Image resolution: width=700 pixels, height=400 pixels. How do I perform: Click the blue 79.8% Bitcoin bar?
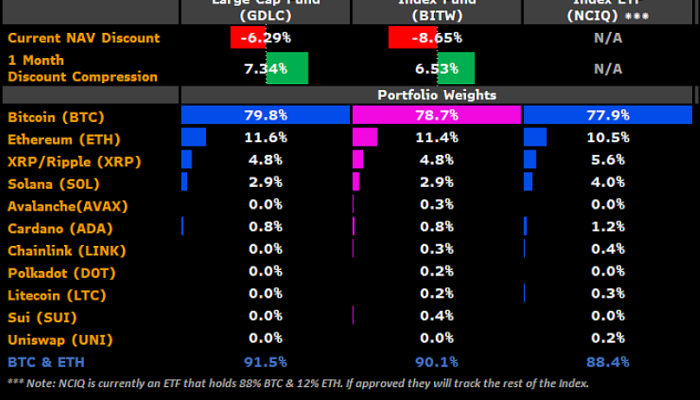pos(264,117)
